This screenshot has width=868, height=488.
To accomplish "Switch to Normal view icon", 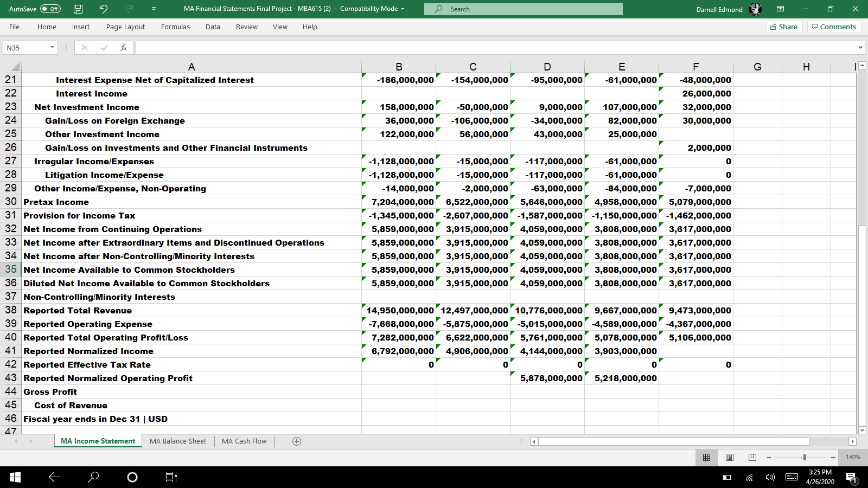I will click(x=706, y=457).
